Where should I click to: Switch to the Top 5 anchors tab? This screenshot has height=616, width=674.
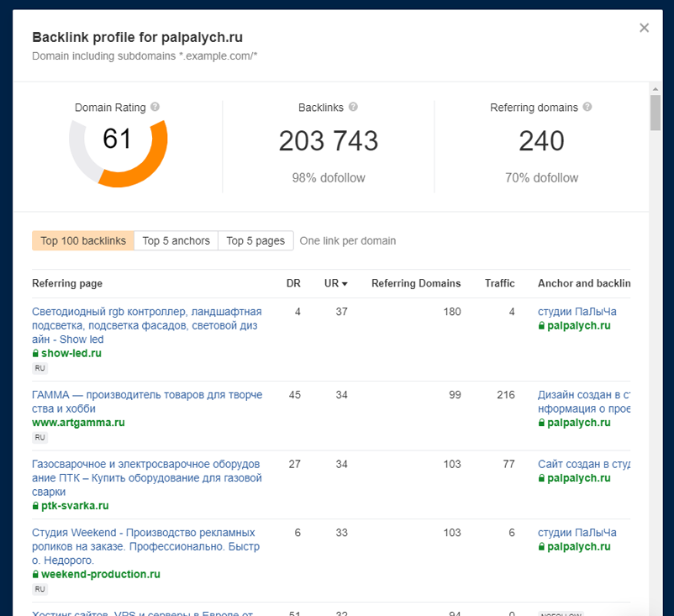(x=176, y=240)
